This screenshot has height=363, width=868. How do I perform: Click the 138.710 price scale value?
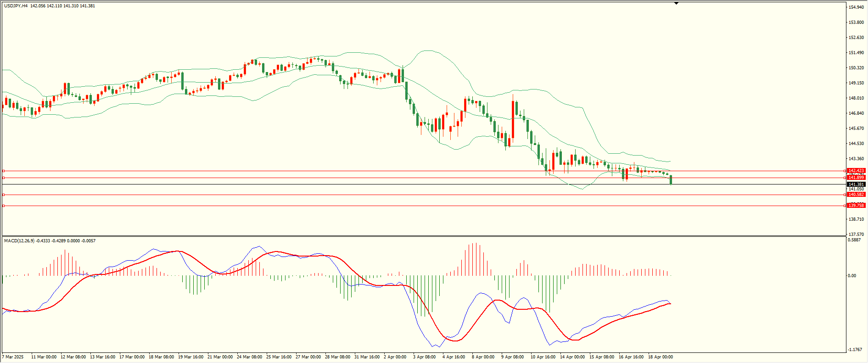coord(856,219)
